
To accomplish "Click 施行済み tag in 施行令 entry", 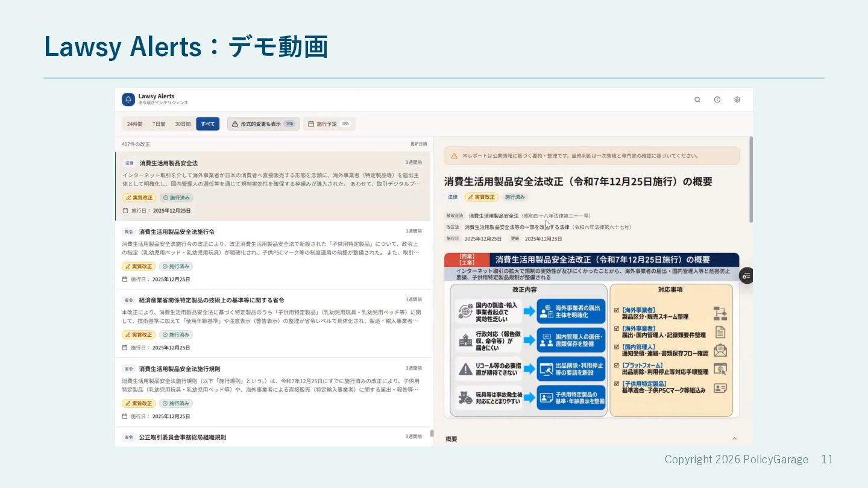I will click(176, 266).
